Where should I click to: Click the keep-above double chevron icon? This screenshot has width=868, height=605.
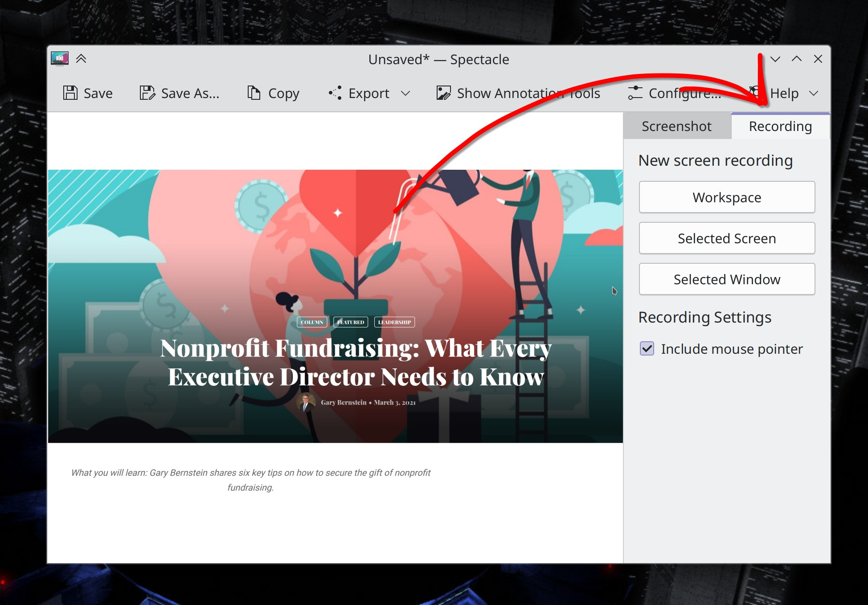pos(81,58)
